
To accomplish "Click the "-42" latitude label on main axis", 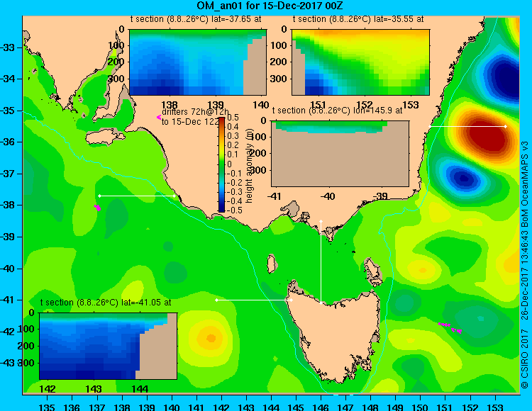I will point(8,332).
